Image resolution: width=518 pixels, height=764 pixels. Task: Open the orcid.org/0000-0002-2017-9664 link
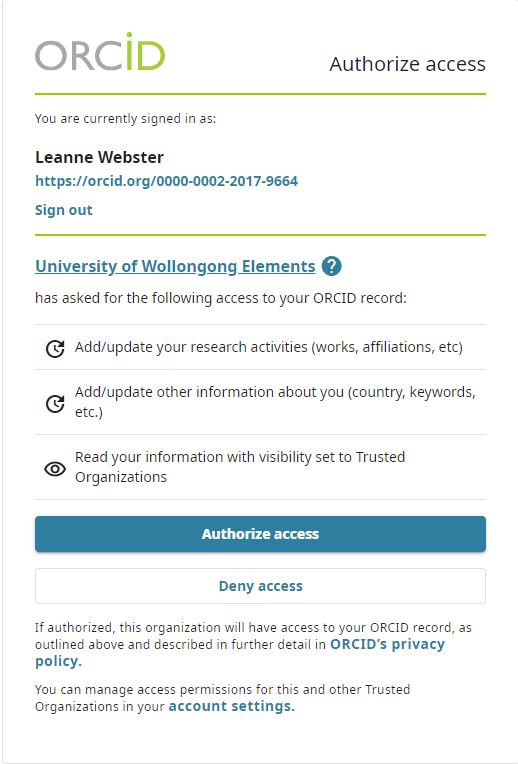pos(166,181)
